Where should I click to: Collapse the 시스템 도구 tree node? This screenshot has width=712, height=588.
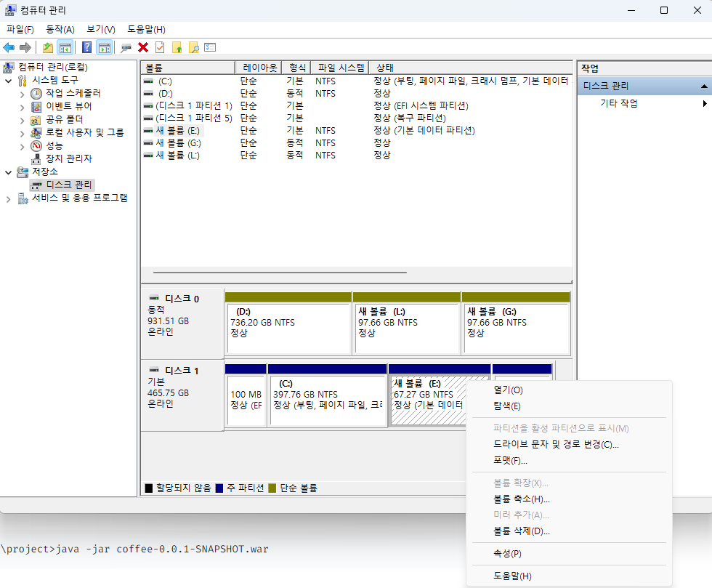[x=9, y=81]
